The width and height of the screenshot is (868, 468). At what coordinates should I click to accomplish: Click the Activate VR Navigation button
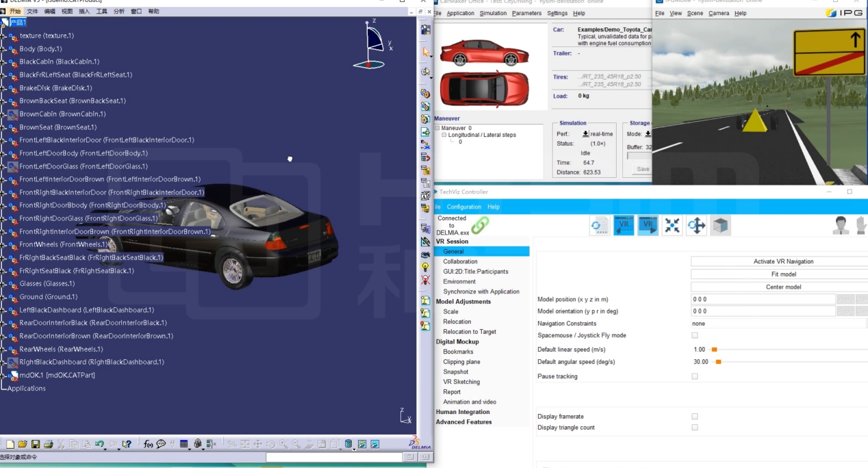(783, 261)
